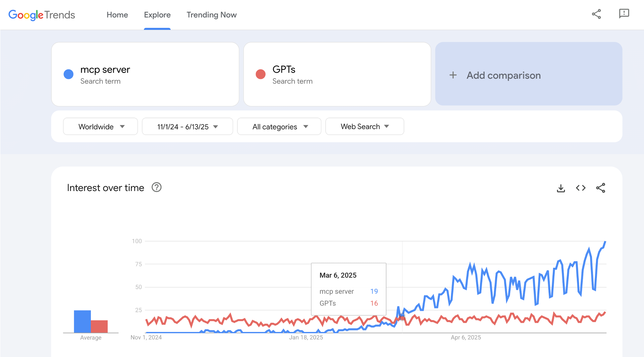Open the 11/1/24 - 6/13/25 date range dropdown
Viewport: 644px width, 357px height.
click(187, 126)
